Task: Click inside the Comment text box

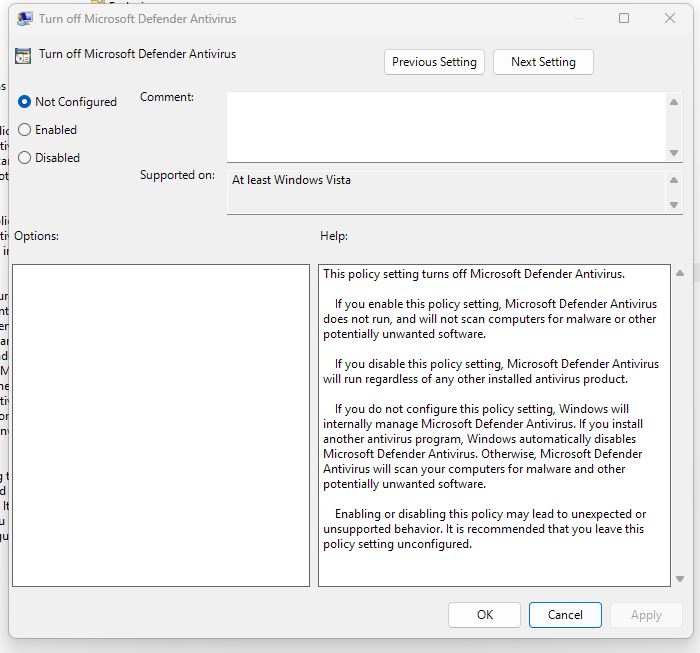Action: [446, 127]
